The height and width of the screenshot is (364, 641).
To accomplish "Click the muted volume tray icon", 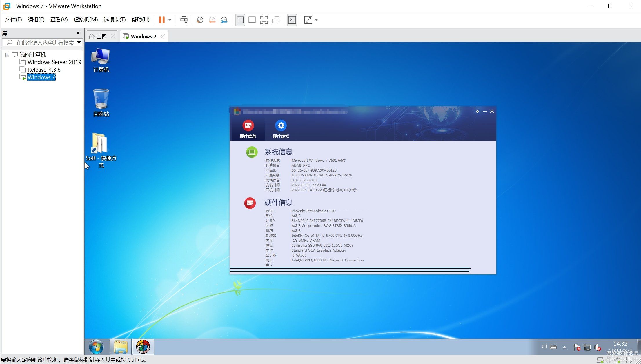I will click(x=598, y=347).
